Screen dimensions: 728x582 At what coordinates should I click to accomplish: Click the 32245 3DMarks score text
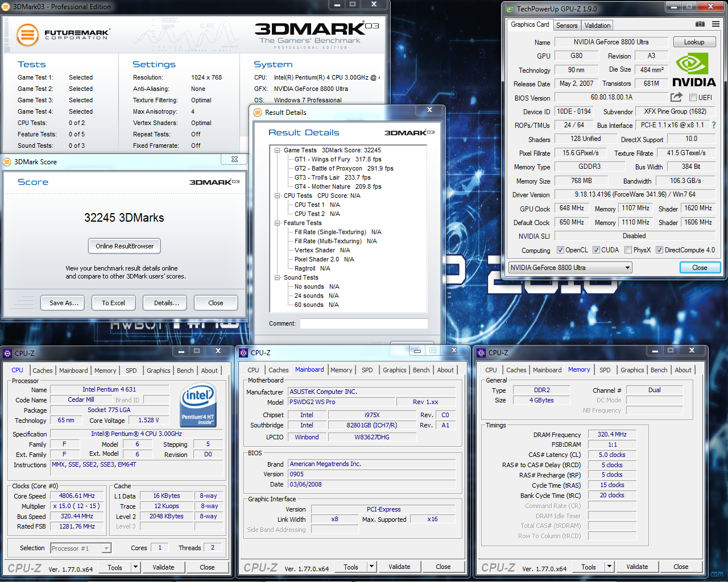[124, 218]
